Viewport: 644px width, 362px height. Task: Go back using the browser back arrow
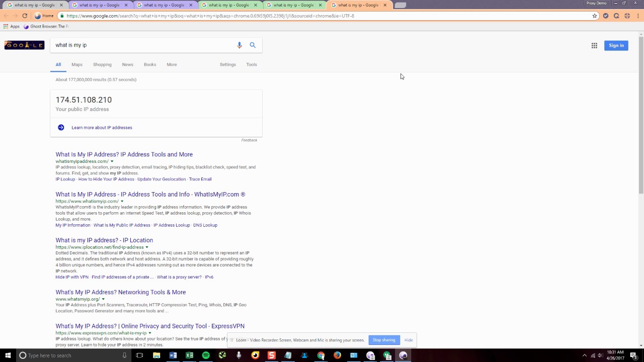[x=6, y=16]
